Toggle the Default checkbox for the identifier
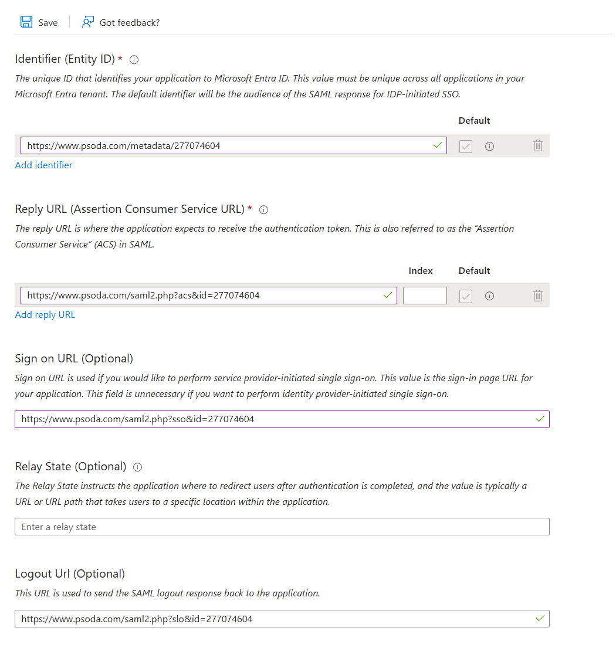Image resolution: width=616 pixels, height=672 pixels. (466, 146)
